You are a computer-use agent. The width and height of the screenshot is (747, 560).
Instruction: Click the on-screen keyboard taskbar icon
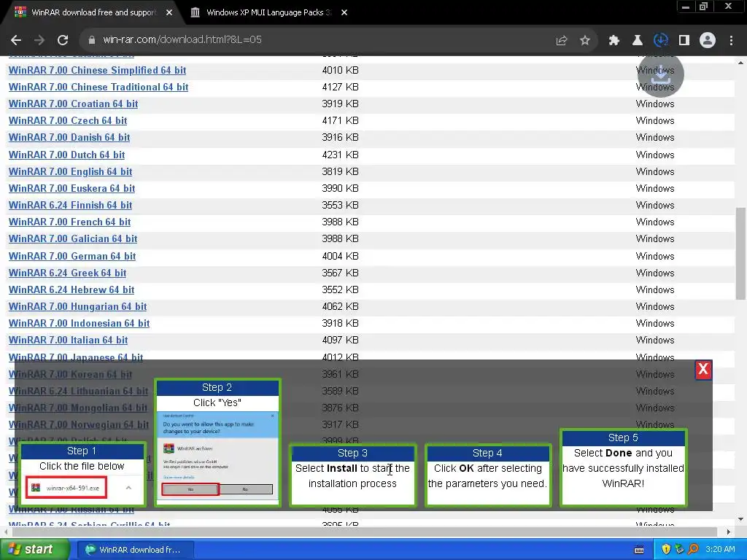click(x=639, y=550)
